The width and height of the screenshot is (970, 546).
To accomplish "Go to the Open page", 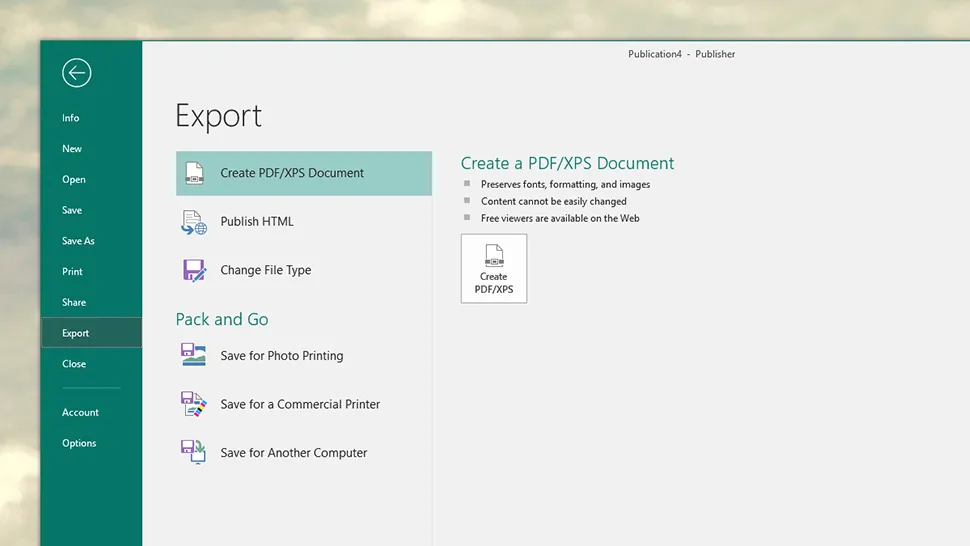I will [x=74, y=180].
